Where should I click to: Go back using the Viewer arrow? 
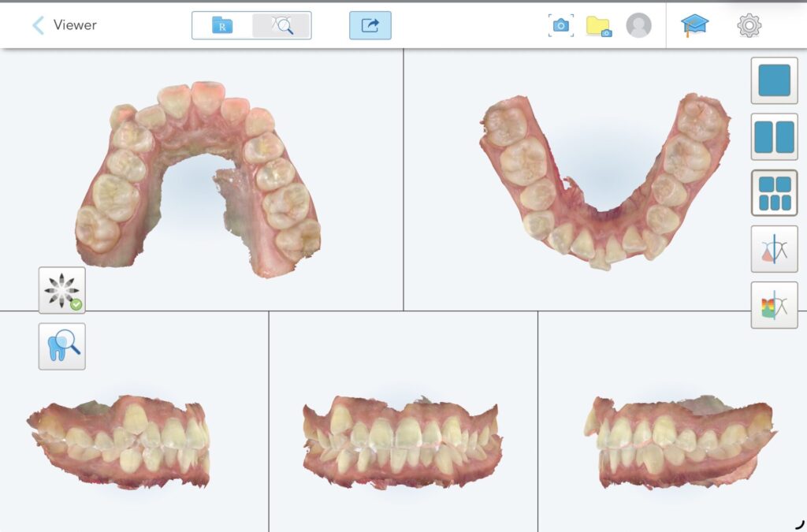coord(38,24)
